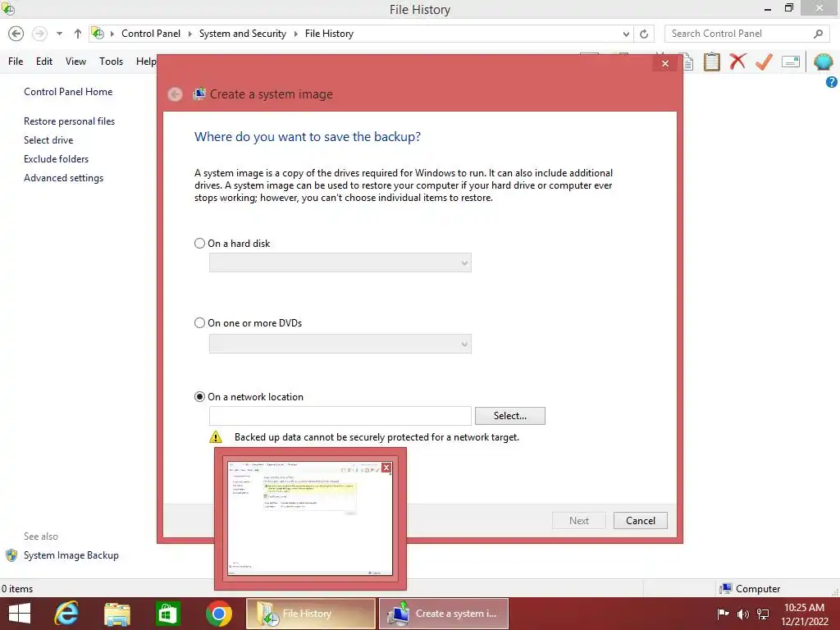Click the orange checkmark toolbar icon
840x630 pixels.
pyautogui.click(x=764, y=62)
